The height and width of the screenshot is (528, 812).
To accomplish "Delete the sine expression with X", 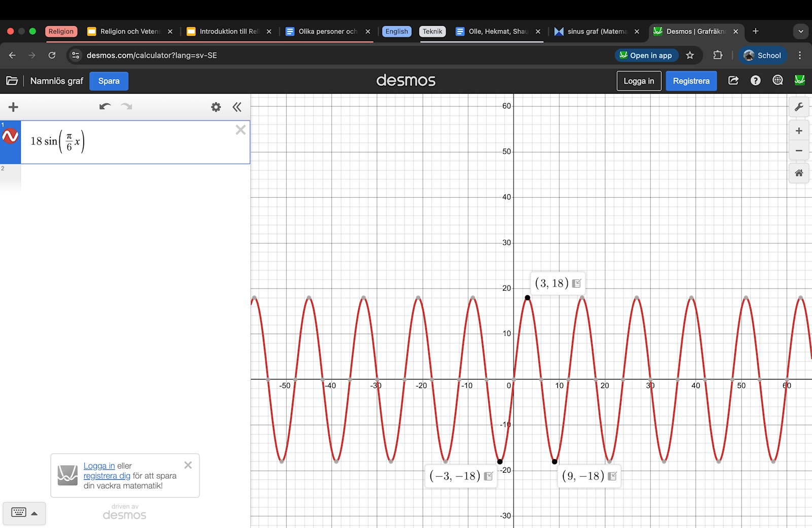I will pyautogui.click(x=241, y=130).
